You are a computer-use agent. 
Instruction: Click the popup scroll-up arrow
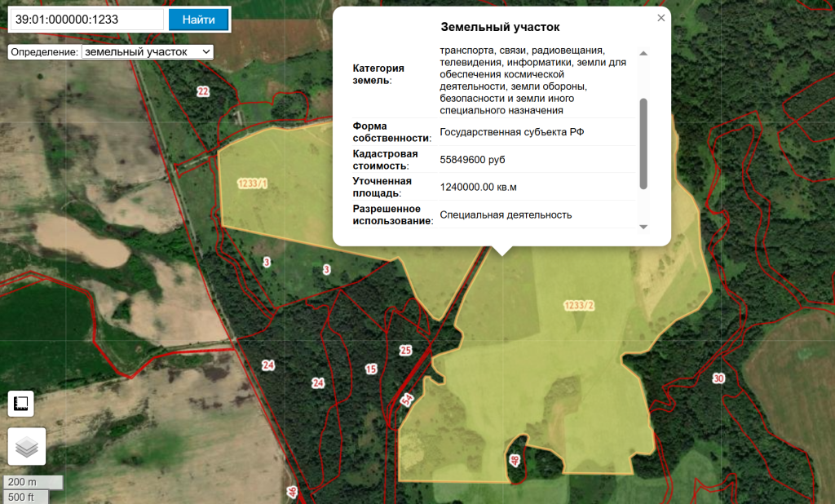click(643, 53)
